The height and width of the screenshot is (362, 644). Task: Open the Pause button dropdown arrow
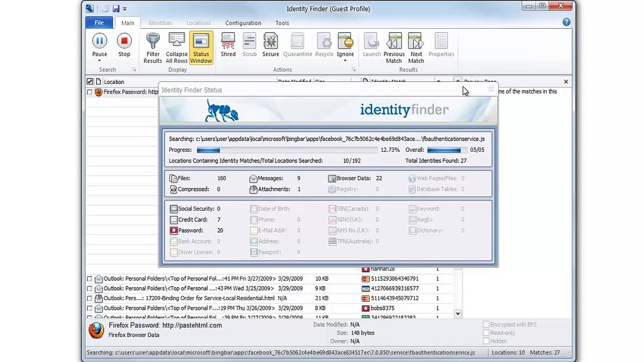pos(99,61)
